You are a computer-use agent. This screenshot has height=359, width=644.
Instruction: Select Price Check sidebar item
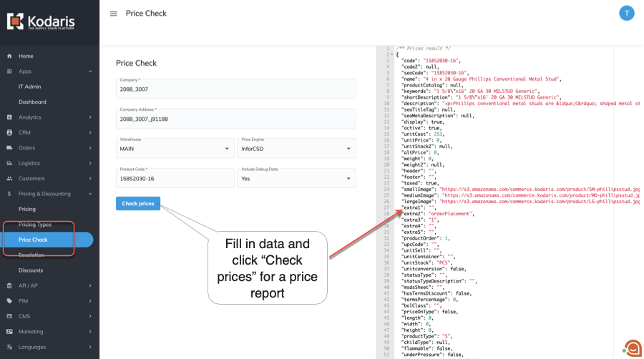[x=47, y=240]
